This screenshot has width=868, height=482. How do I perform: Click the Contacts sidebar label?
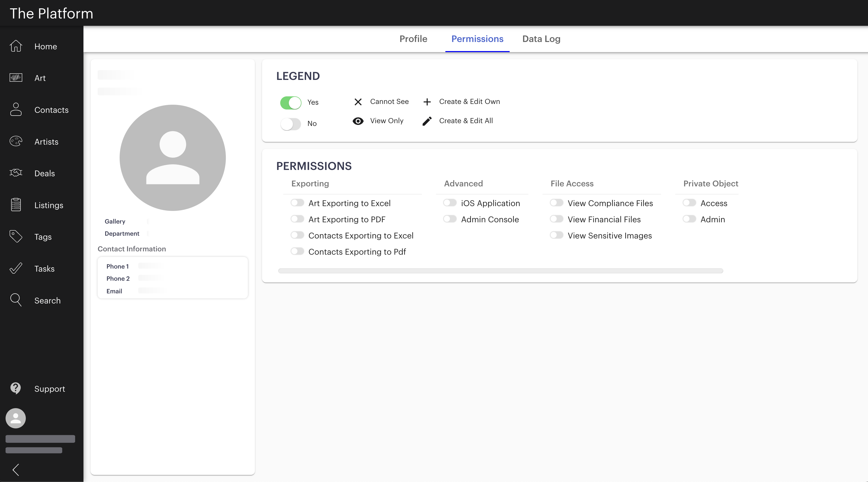pos(52,110)
